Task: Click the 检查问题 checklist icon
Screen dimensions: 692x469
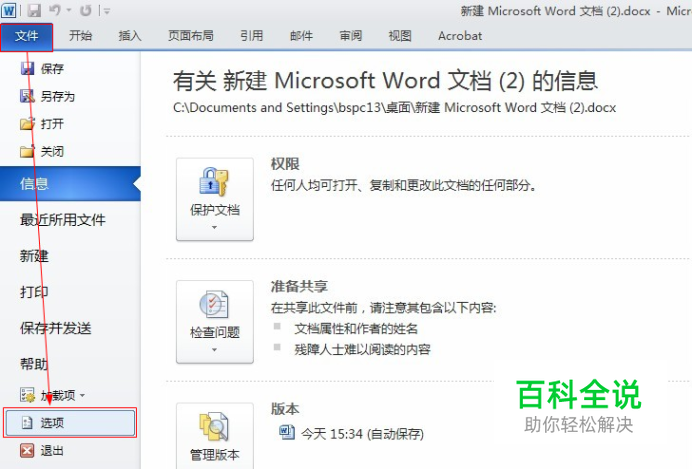Action: (x=214, y=304)
